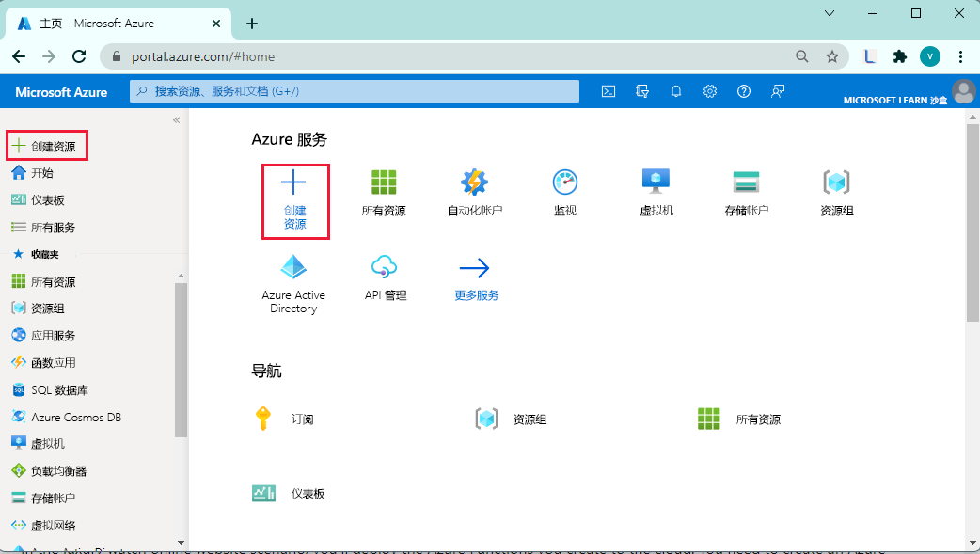Open API 管理 service tile
This screenshot has height=554, width=980.
[385, 278]
